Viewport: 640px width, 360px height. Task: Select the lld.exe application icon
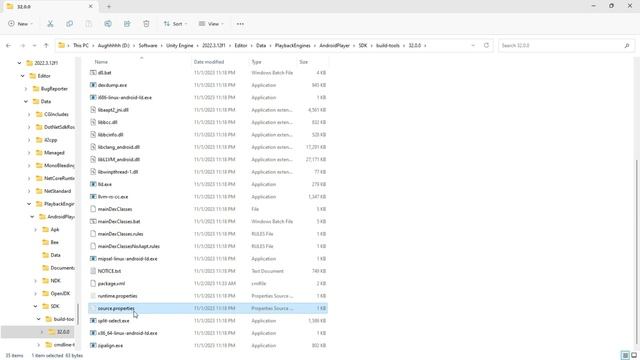[x=93, y=184]
